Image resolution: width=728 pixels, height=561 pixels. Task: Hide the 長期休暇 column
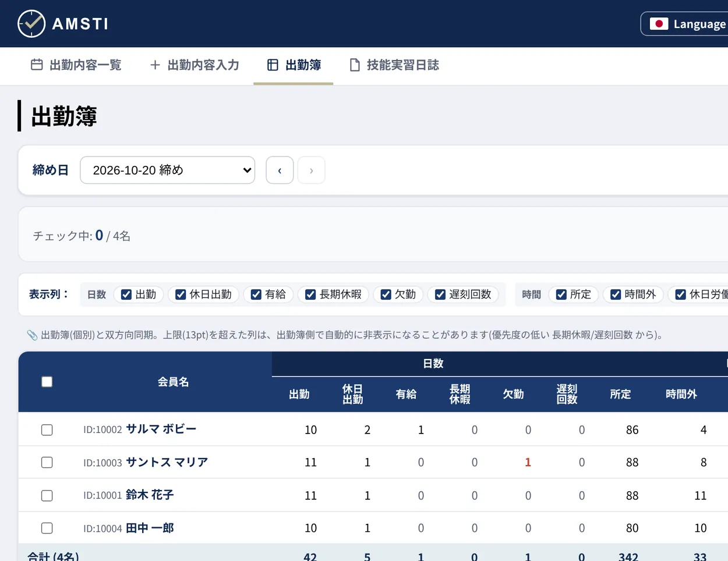[x=310, y=294]
